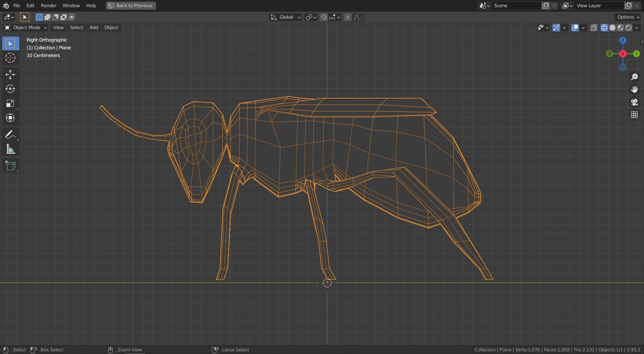
Task: Click the pan hand viewport icon
Action: tap(634, 89)
